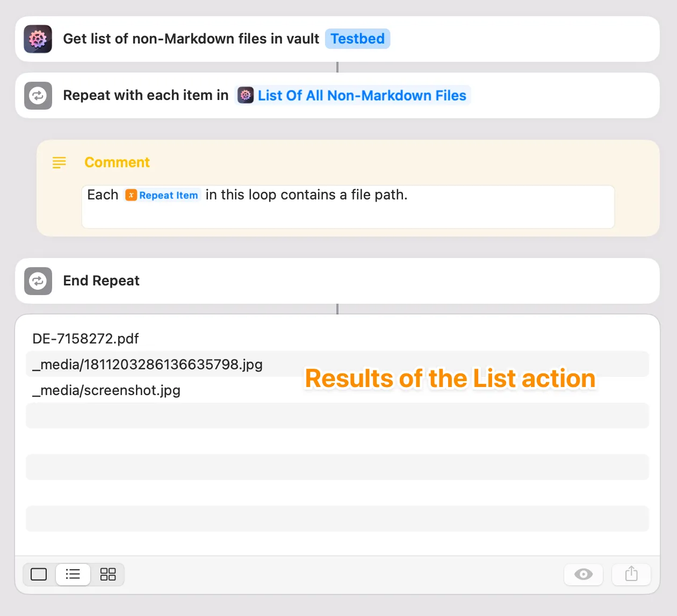
Task: Click the share icon at bottom right
Action: click(x=631, y=575)
